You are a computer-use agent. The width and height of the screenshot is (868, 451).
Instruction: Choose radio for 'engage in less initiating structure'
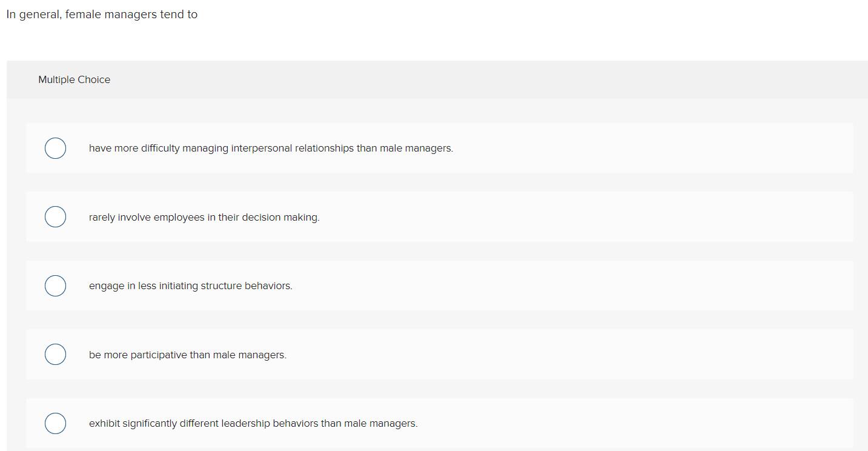[55, 286]
